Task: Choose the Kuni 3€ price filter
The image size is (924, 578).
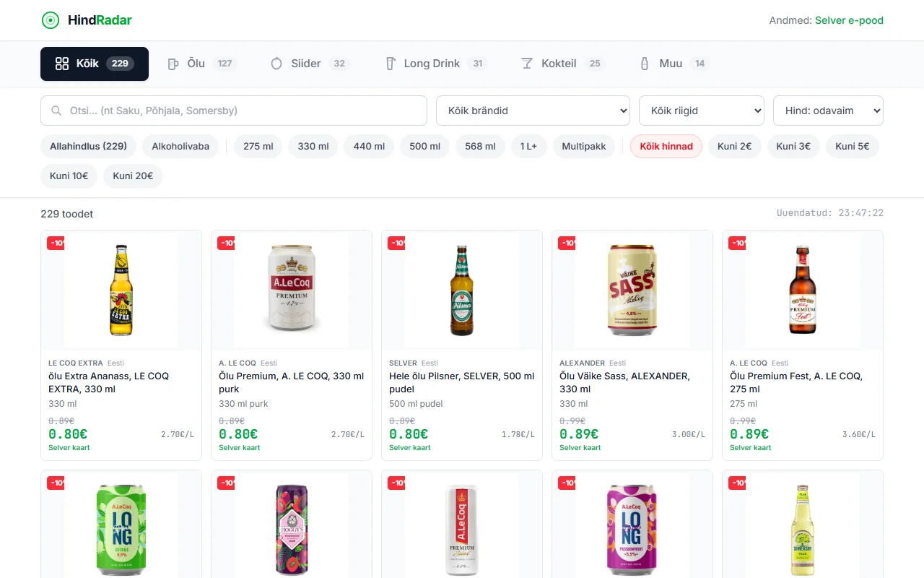Action: (793, 146)
